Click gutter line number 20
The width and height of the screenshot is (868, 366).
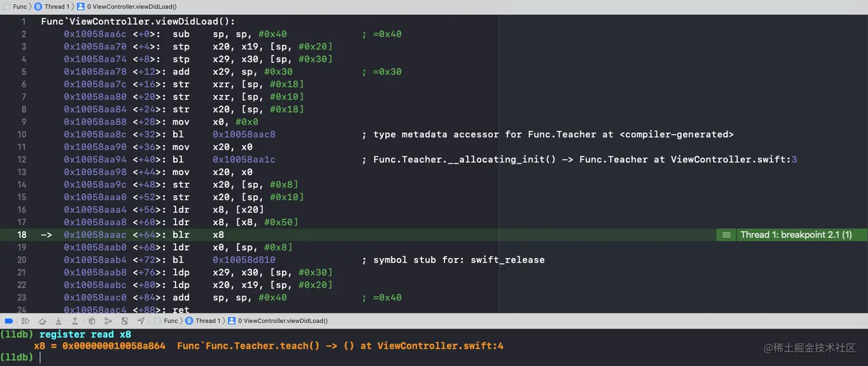(x=22, y=260)
